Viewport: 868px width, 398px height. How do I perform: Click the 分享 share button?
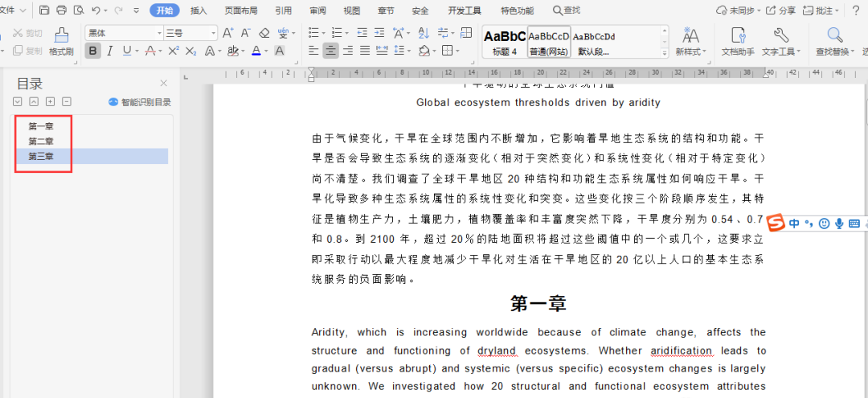point(780,10)
